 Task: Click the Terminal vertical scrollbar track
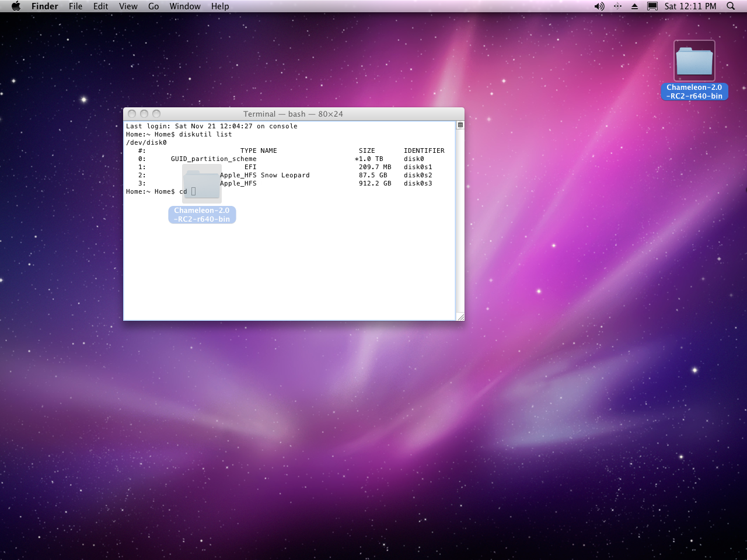click(x=460, y=220)
